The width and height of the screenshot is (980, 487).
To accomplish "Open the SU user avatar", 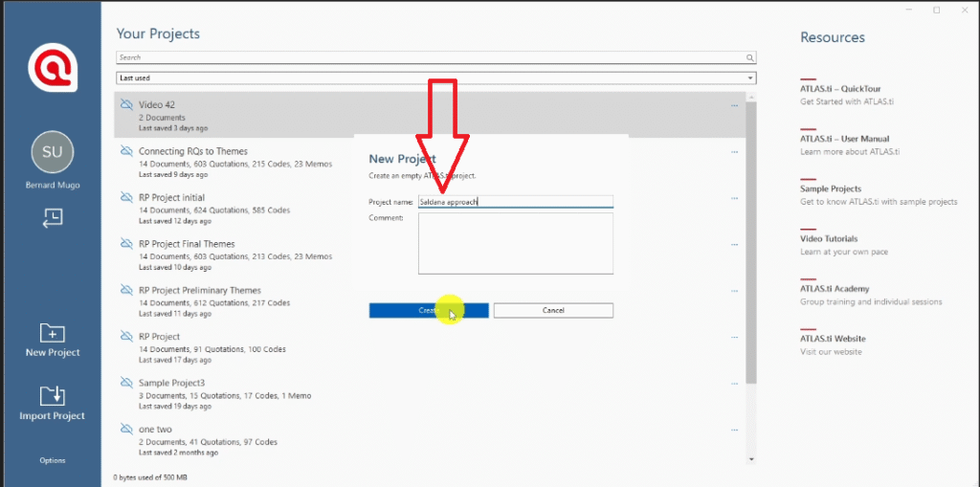I will (x=52, y=152).
